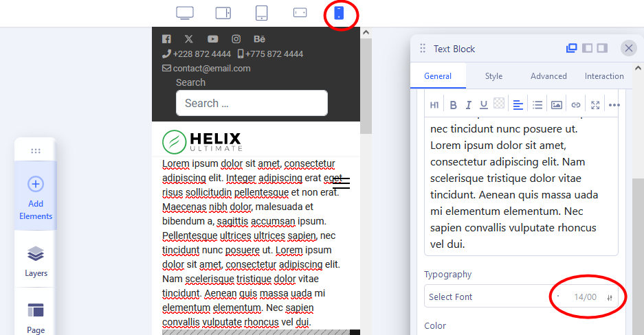
Task: Open text alignment options
Action: pos(518,105)
